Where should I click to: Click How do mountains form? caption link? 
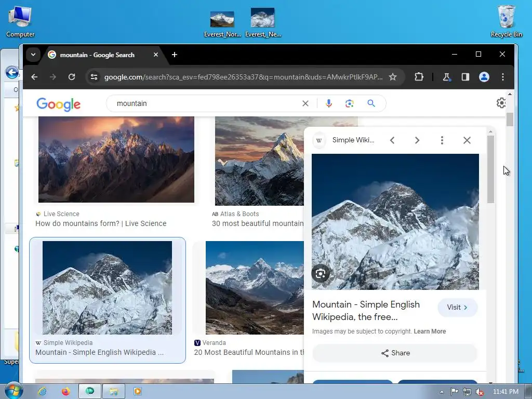[101, 223]
